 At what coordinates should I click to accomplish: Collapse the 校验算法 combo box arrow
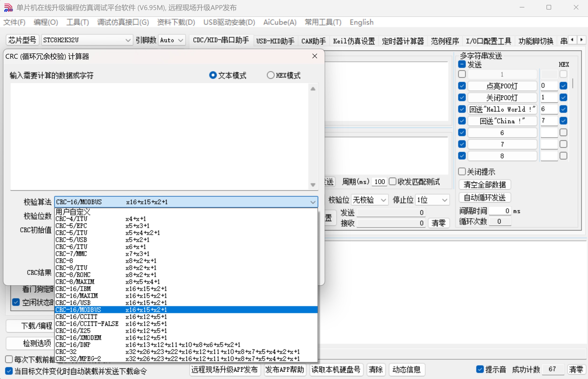coord(313,202)
